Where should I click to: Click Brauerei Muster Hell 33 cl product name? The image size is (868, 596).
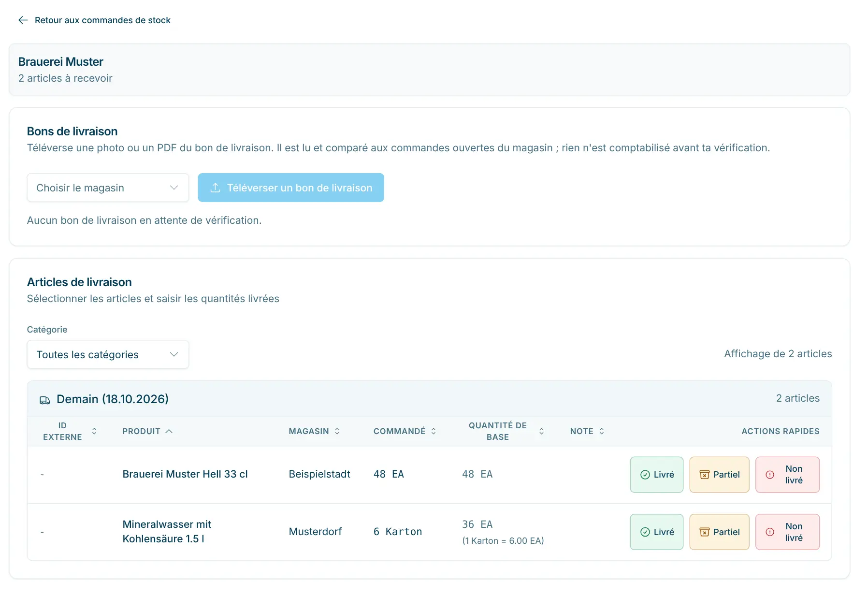(x=185, y=474)
